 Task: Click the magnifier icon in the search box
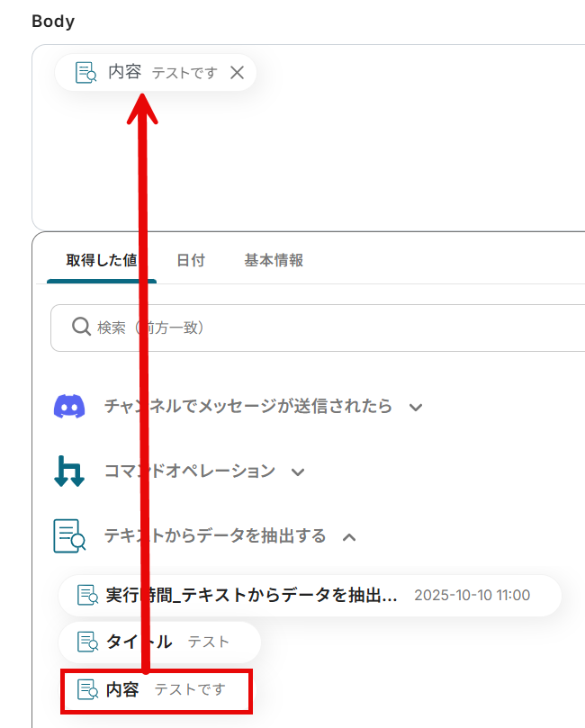tap(81, 327)
